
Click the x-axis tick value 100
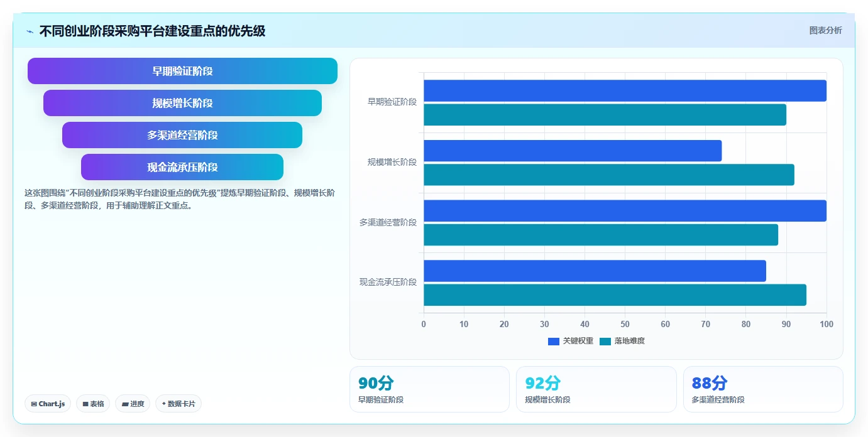tap(827, 324)
